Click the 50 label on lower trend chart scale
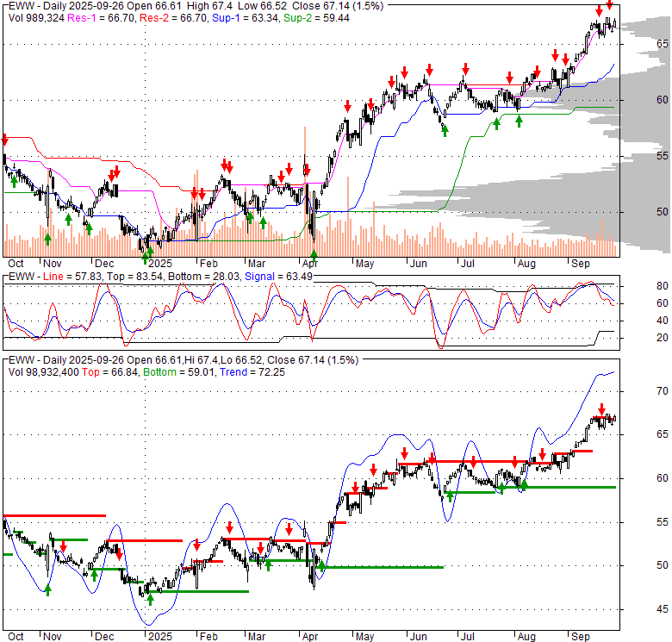Screen dimensions: 672x642 click(663, 565)
